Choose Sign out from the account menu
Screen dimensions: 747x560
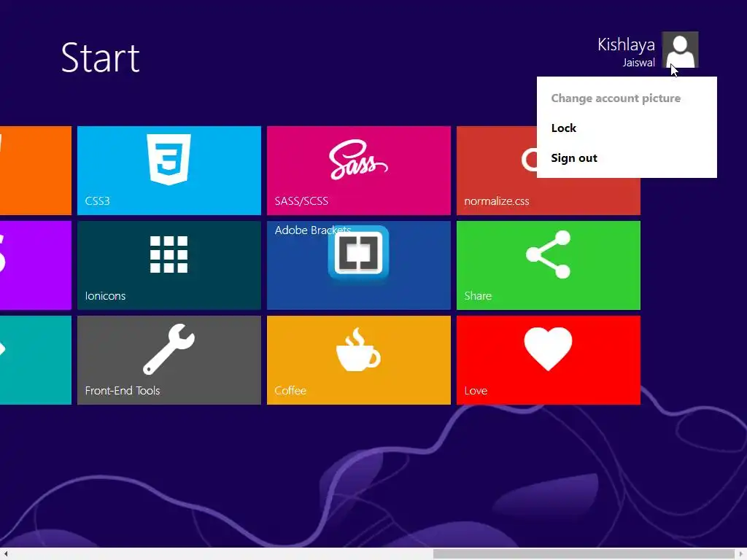point(574,158)
